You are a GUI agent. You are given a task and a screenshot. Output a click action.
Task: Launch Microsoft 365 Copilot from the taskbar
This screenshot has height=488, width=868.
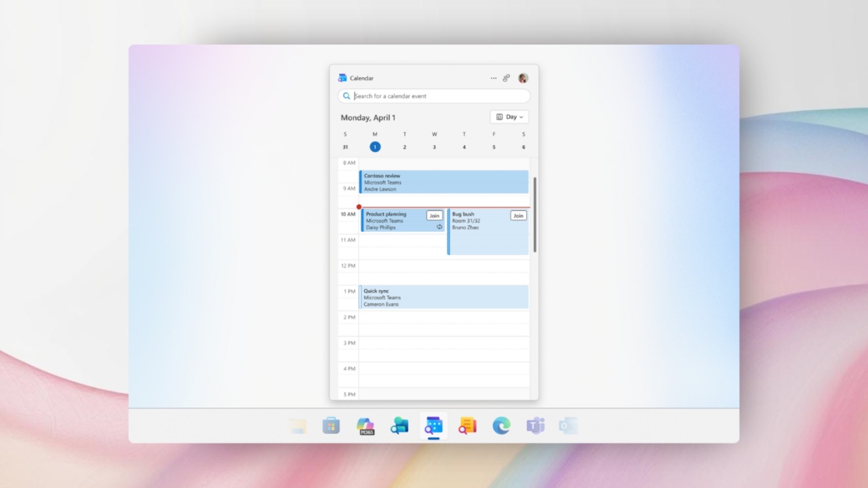click(x=366, y=426)
